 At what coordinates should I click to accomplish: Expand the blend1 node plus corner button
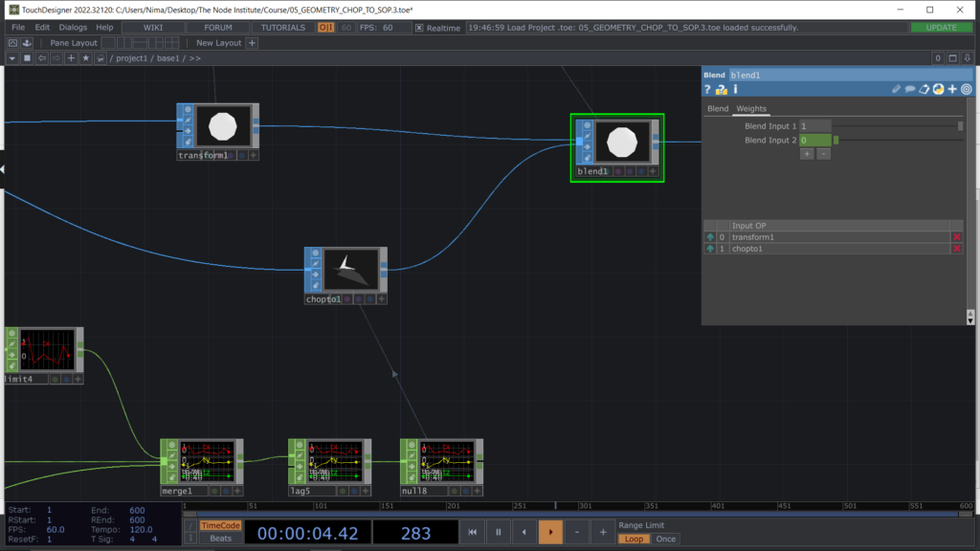click(653, 171)
